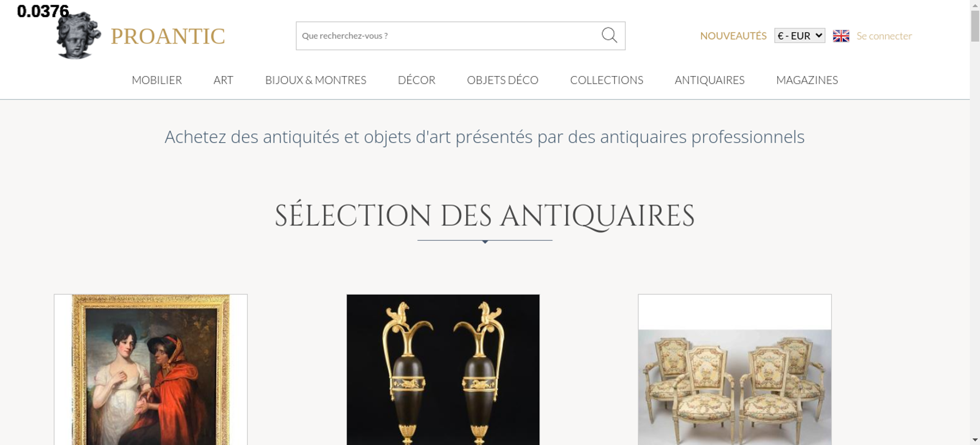
Task: Switch language via the UK flag icon
Action: [x=841, y=36]
